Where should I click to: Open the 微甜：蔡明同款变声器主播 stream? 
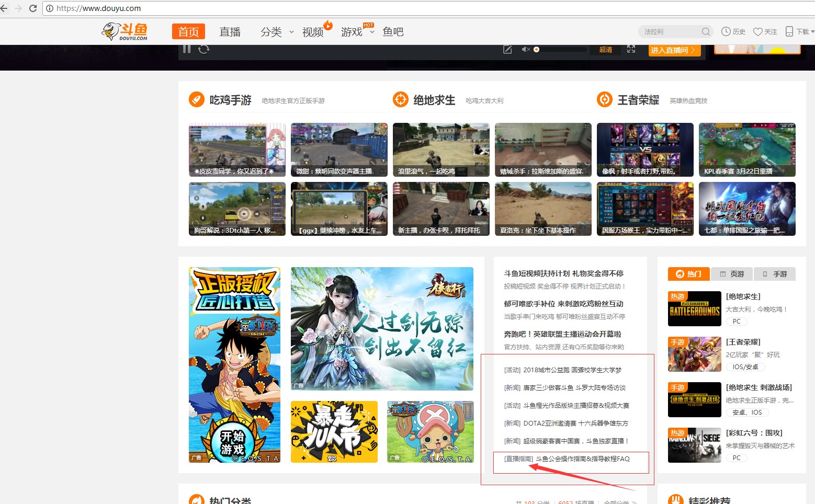tap(339, 150)
